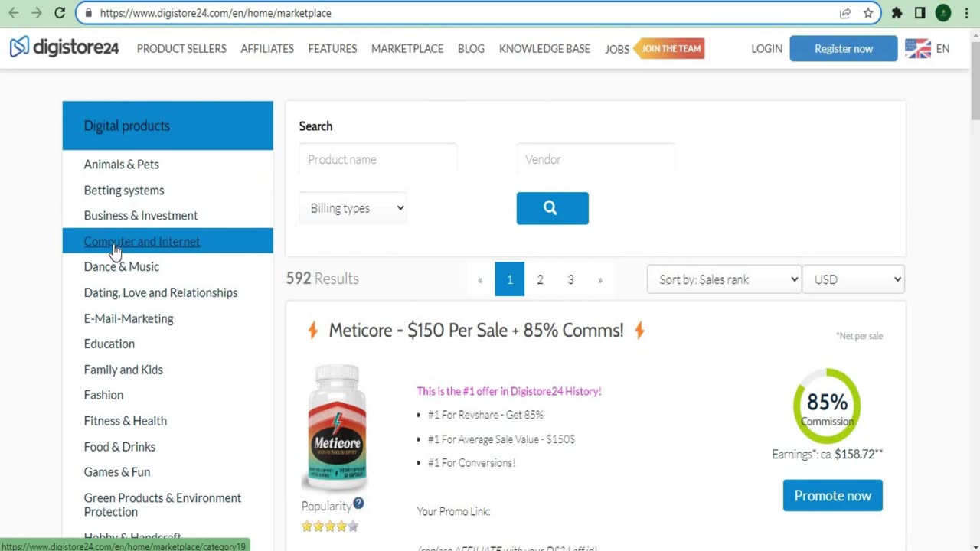Click the EN language selector

click(942, 48)
